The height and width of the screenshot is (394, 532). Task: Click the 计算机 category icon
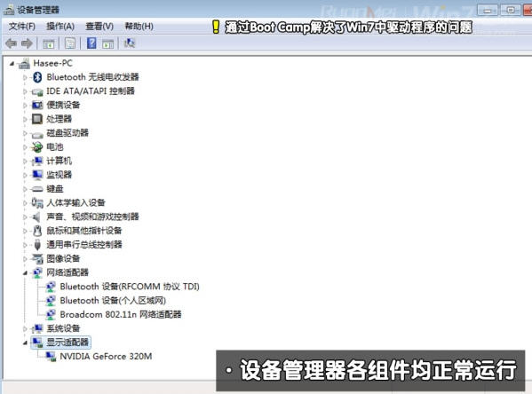tap(37, 161)
